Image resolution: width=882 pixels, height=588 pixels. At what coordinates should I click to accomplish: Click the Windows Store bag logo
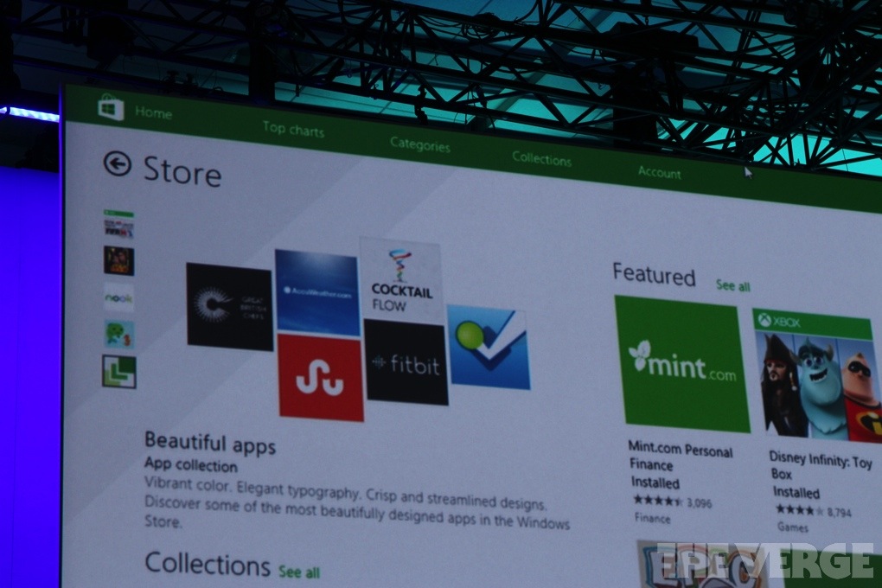(110, 108)
